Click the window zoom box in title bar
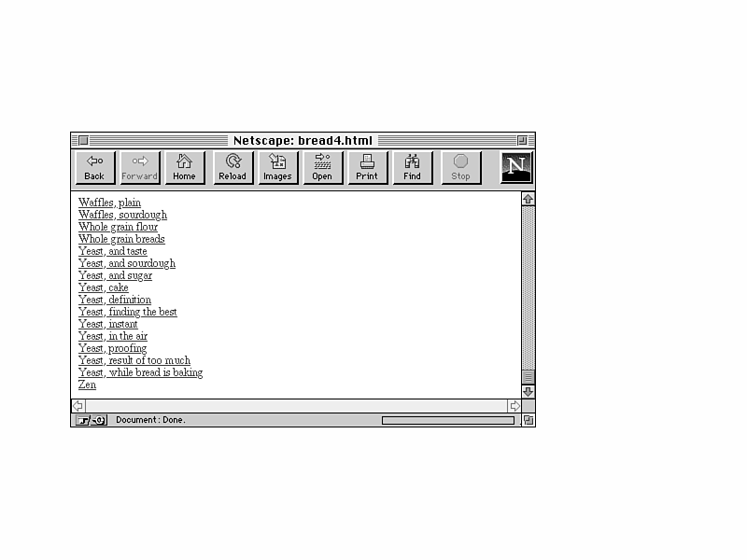The height and width of the screenshot is (560, 747). coord(522,140)
